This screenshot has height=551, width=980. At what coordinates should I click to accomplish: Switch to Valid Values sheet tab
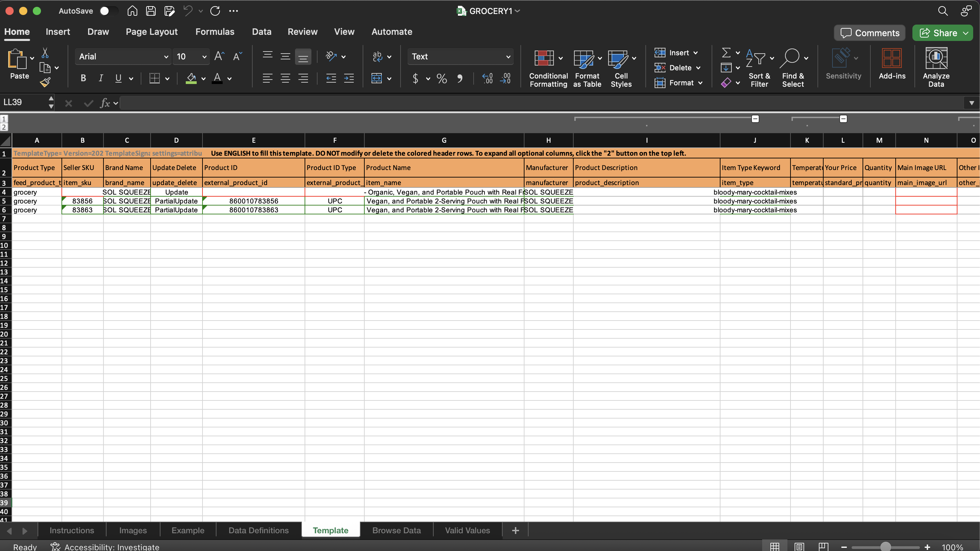coord(467,531)
